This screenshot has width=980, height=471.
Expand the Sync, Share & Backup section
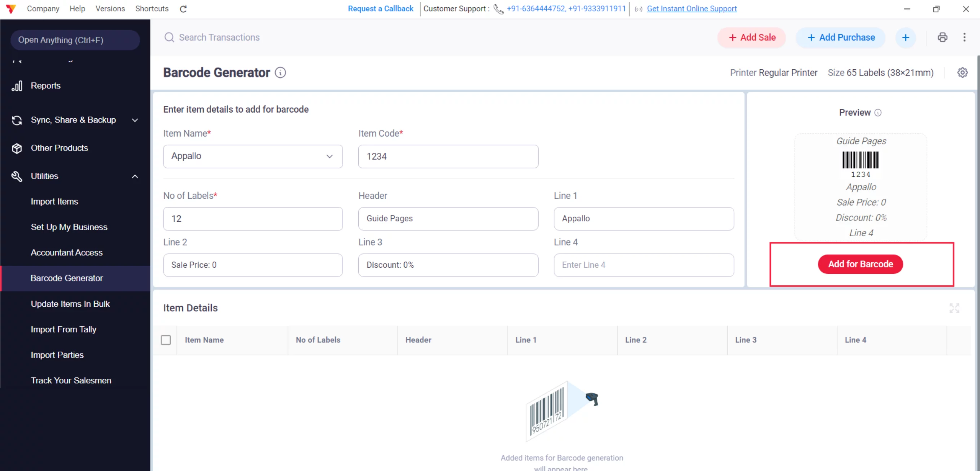pos(135,120)
